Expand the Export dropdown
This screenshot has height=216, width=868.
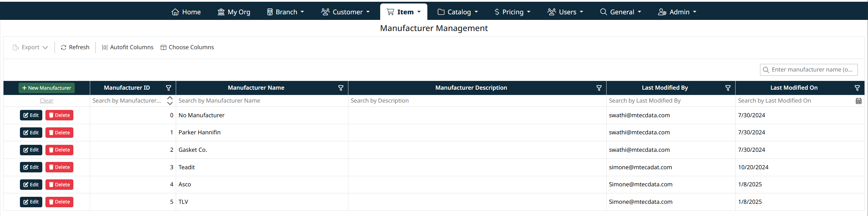[x=30, y=47]
